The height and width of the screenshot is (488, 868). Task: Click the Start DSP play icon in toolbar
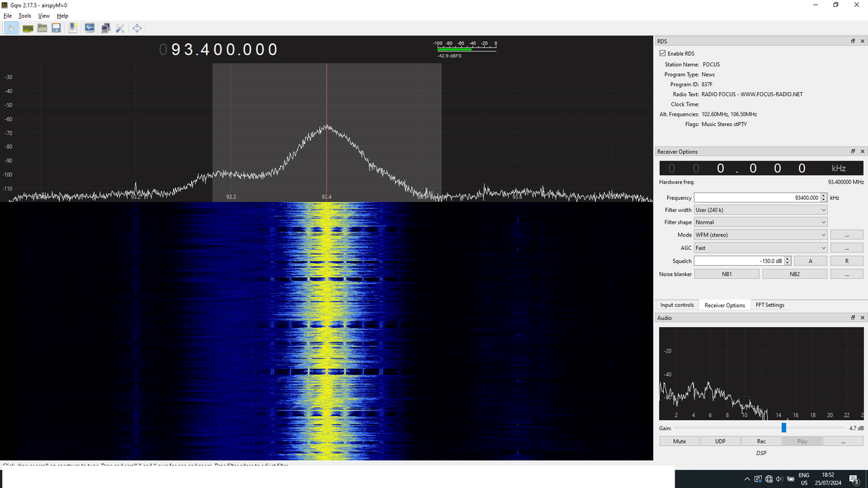click(x=12, y=28)
